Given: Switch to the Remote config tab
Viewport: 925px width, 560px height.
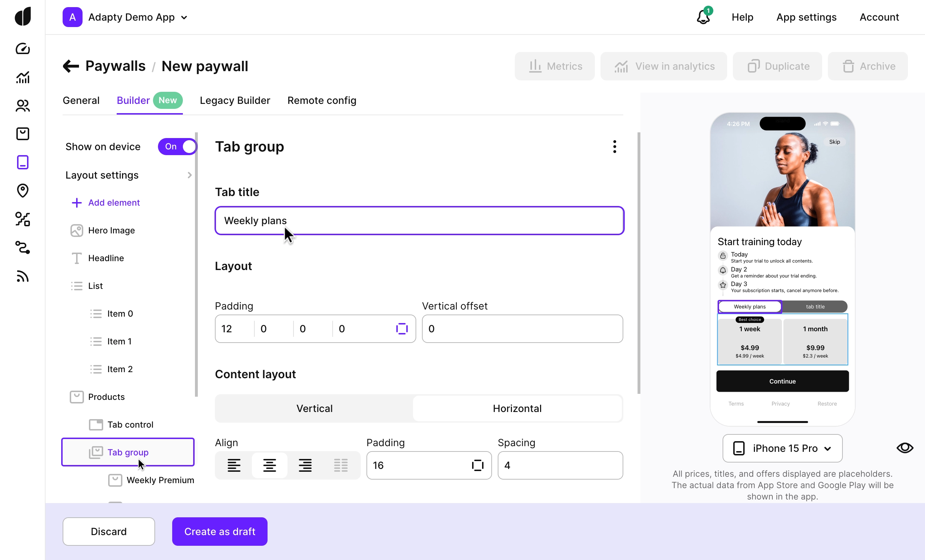Looking at the screenshot, I should pyautogui.click(x=322, y=101).
